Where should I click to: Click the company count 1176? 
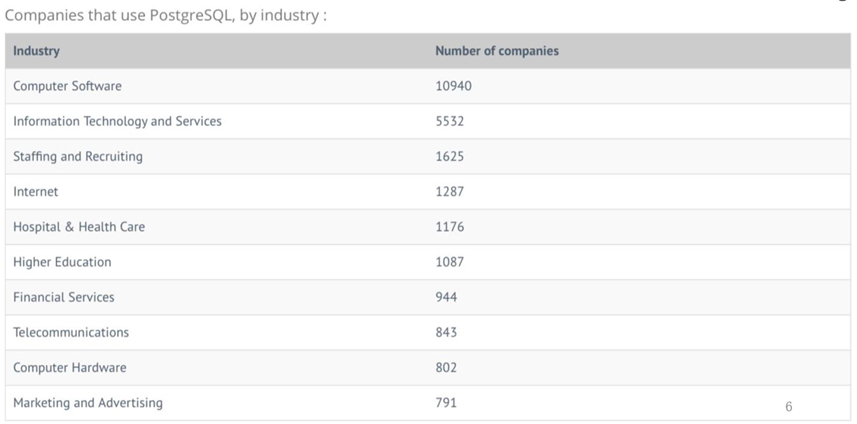pos(450,227)
